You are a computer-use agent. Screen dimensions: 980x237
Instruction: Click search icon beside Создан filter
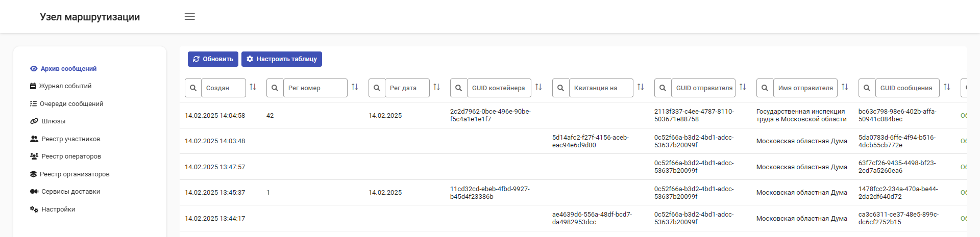tap(193, 88)
